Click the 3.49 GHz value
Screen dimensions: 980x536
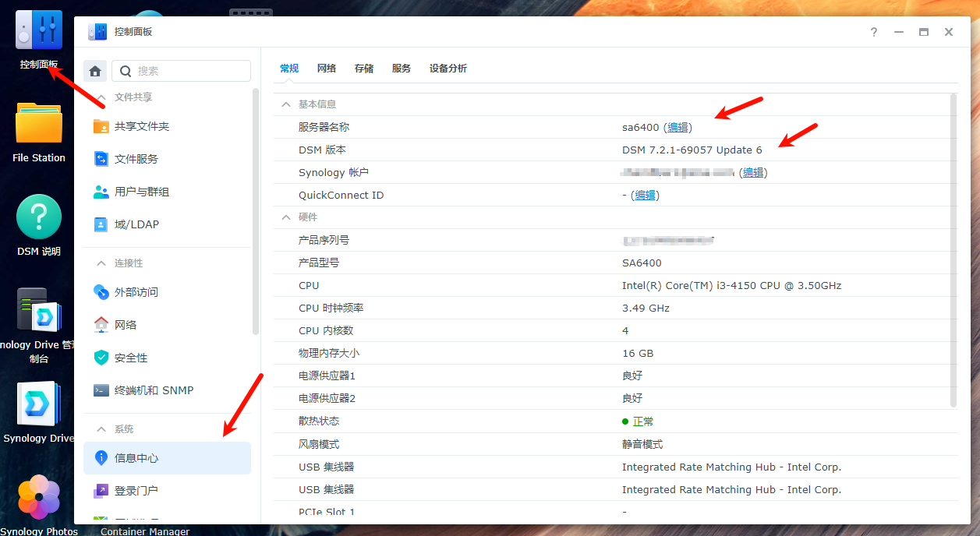coord(646,308)
